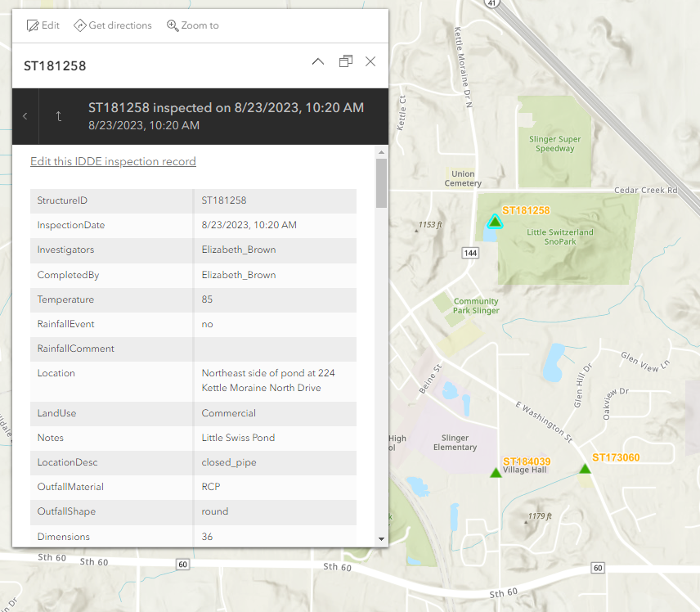This screenshot has height=612, width=700.
Task: Click Little Switzerland SnoPark map label
Action: tap(560, 236)
